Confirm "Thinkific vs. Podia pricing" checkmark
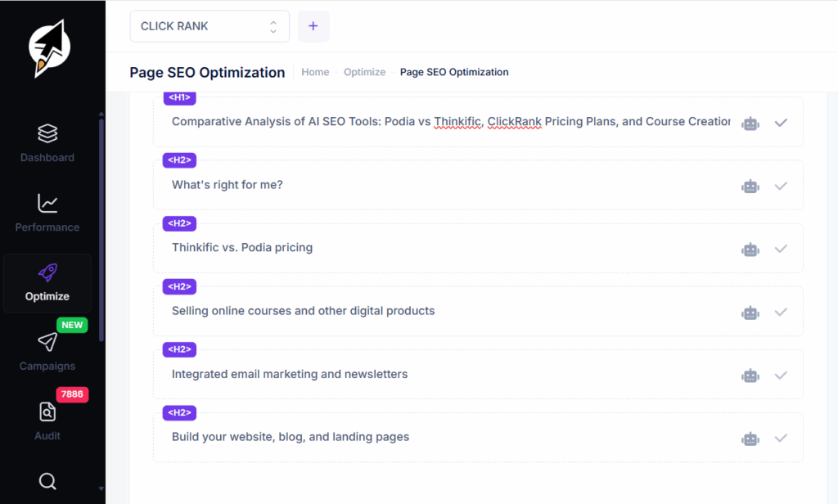Viewport: 838px width, 504px height. pos(781,249)
